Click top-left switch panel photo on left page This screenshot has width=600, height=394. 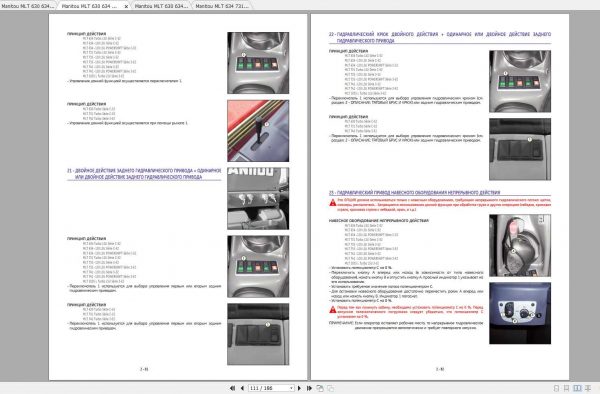click(258, 63)
